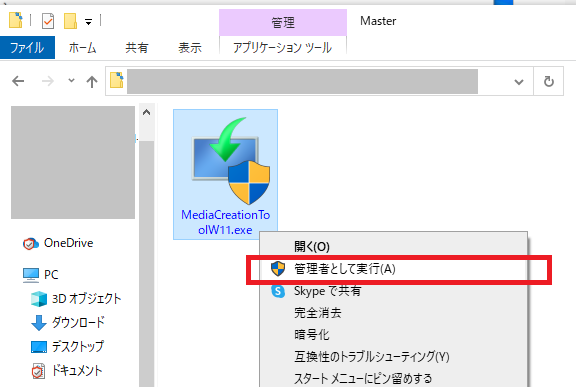Viewport: 576px width, 387px height.
Task: Open the ファイル tab
Action: click(27, 48)
